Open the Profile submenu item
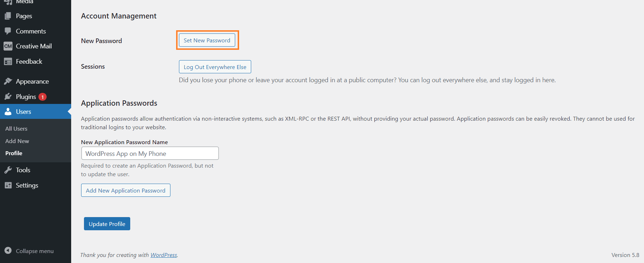The width and height of the screenshot is (644, 263). pyautogui.click(x=14, y=153)
